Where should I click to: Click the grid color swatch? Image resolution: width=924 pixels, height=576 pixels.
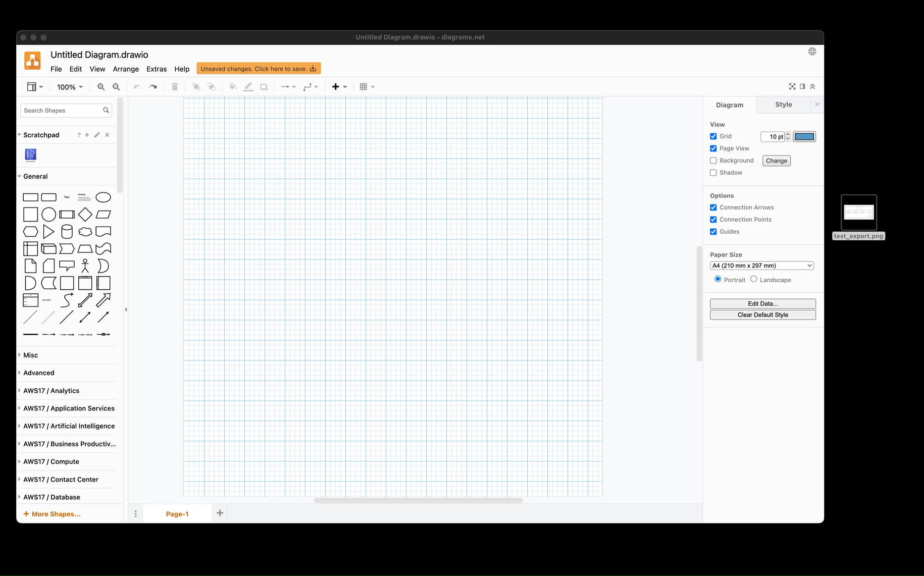[804, 136]
